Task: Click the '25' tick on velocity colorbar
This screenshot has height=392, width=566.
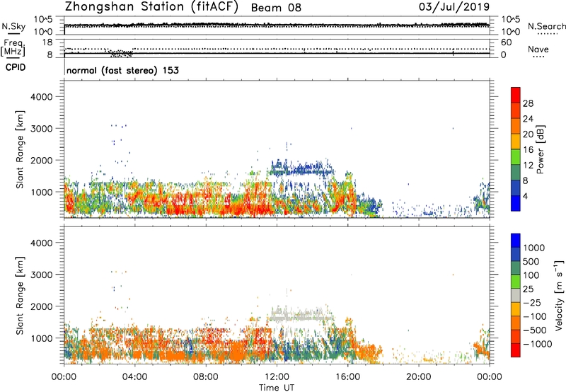Action: coord(529,289)
